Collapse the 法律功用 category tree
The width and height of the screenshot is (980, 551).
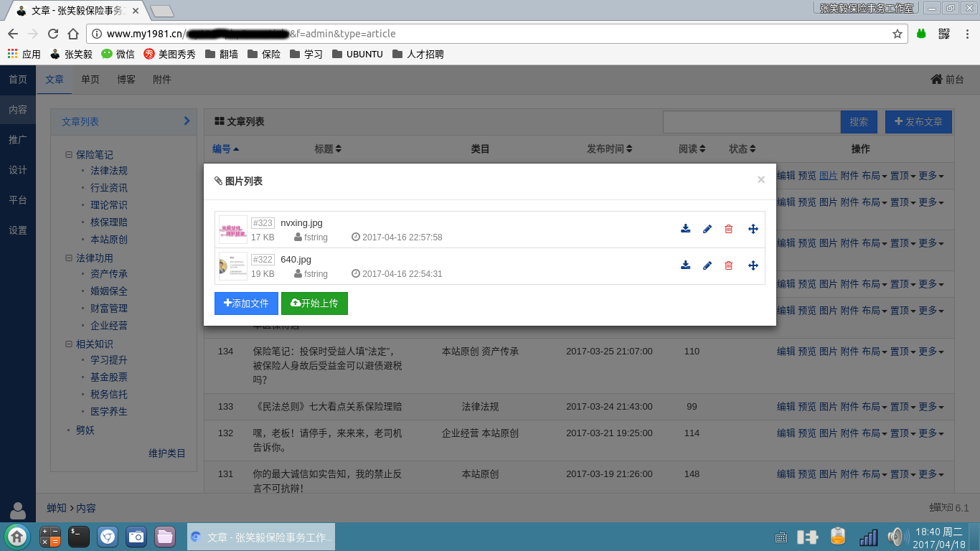(x=69, y=258)
